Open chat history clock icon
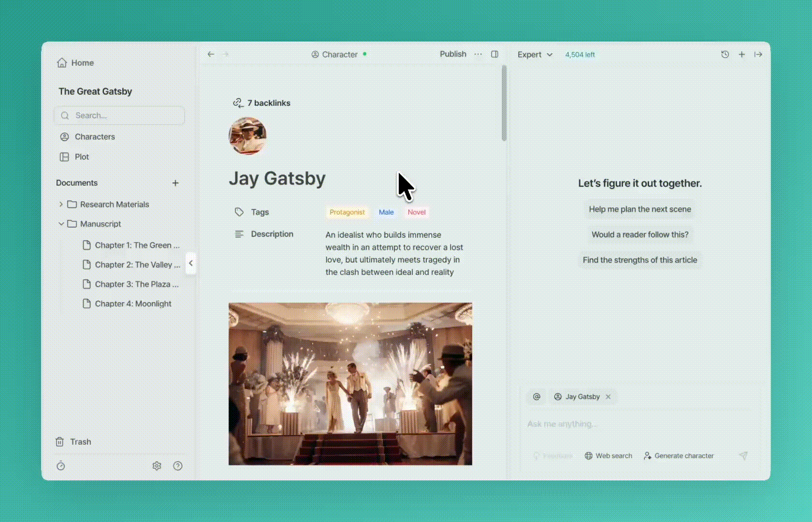This screenshot has height=522, width=812. pos(725,55)
